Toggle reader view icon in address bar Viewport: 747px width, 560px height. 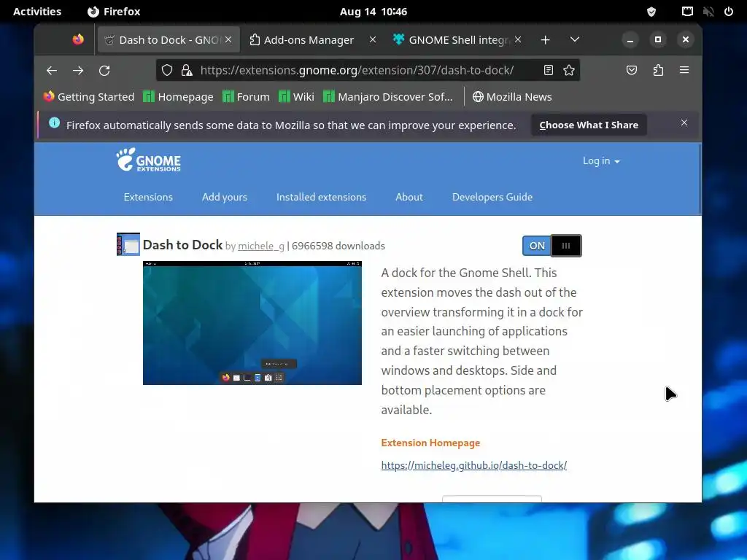tap(549, 71)
